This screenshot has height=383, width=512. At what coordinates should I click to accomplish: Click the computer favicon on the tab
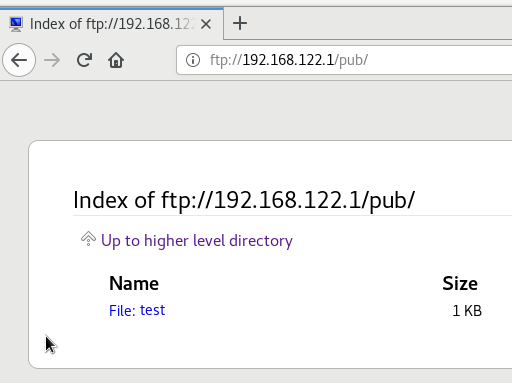(x=16, y=24)
